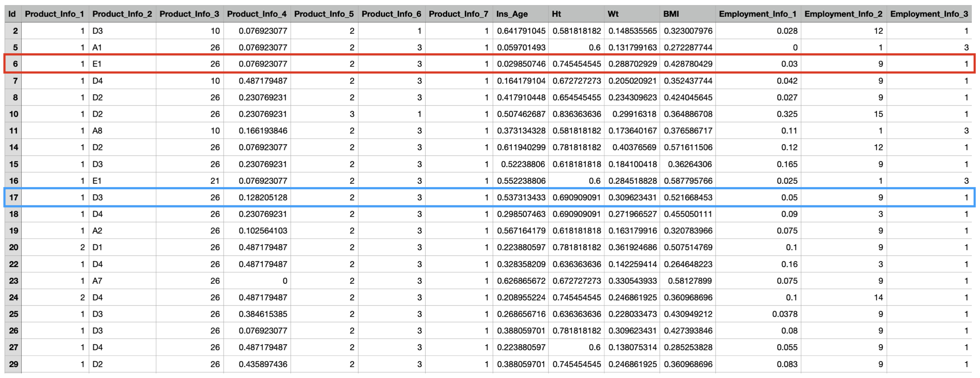Screen dimensions: 980x378
Task: Click BMI value 0.58127899
Action: coord(688,281)
